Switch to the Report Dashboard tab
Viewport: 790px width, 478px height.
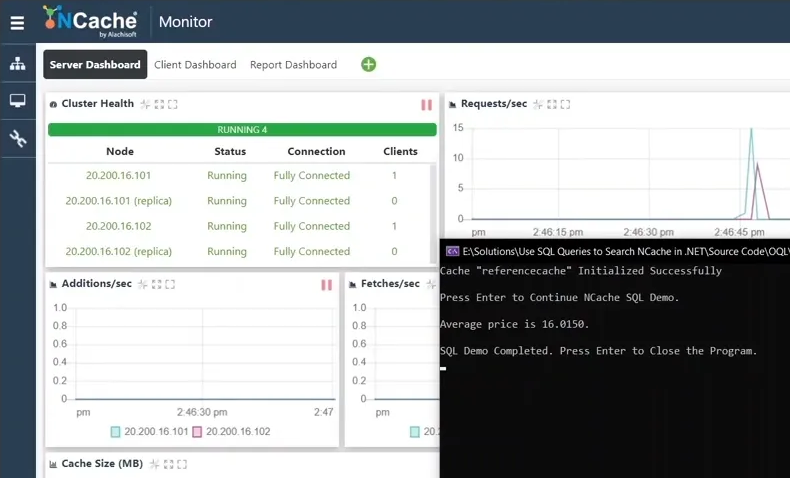(293, 64)
